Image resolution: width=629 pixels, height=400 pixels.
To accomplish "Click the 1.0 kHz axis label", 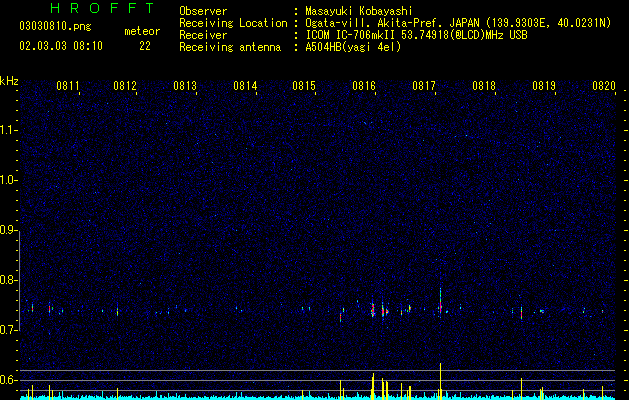I will click(x=9, y=180).
